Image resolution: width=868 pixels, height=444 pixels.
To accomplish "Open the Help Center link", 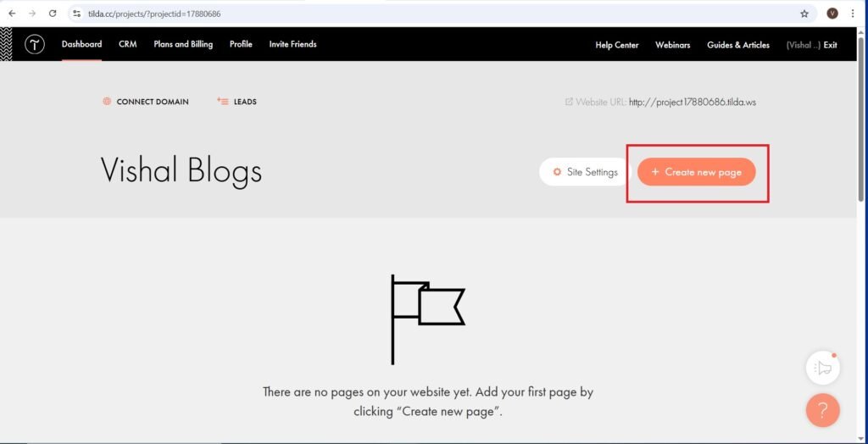I will pyautogui.click(x=616, y=45).
